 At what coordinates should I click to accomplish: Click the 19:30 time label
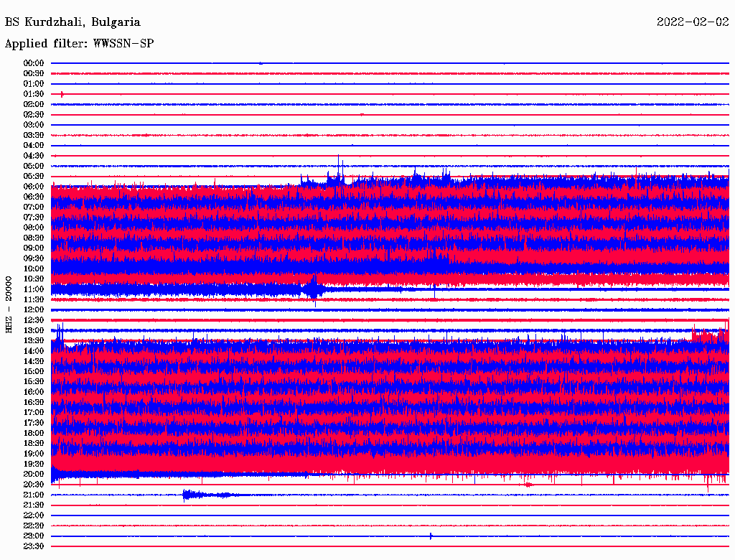click(34, 464)
